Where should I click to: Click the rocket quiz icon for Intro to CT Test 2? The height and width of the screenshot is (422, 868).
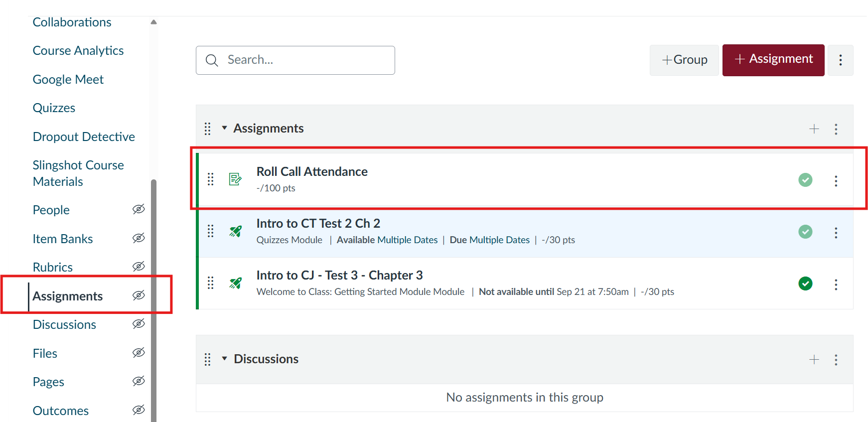coord(235,231)
